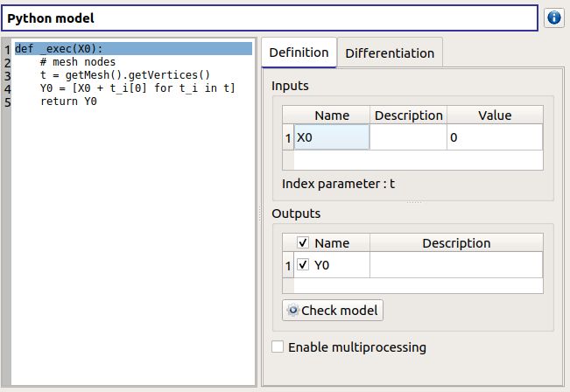Click the '# mesh nodes' comment line
Viewport: 570px width, 392px height.
[x=78, y=62]
